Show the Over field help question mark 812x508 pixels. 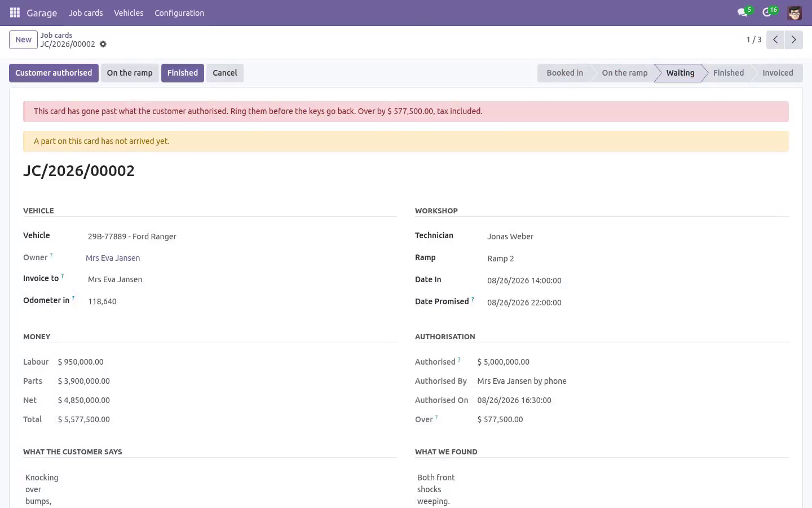tap(436, 417)
